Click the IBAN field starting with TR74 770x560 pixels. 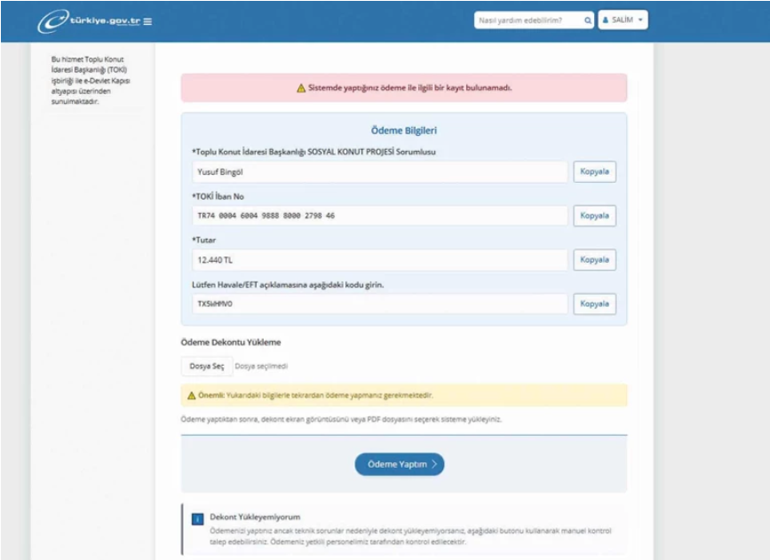[x=379, y=216]
